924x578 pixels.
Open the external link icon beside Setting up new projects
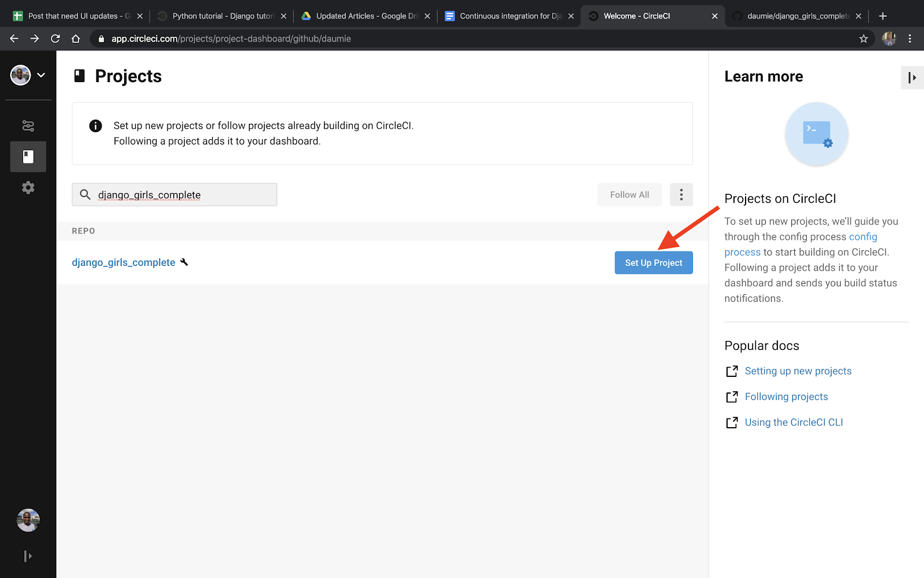732,370
